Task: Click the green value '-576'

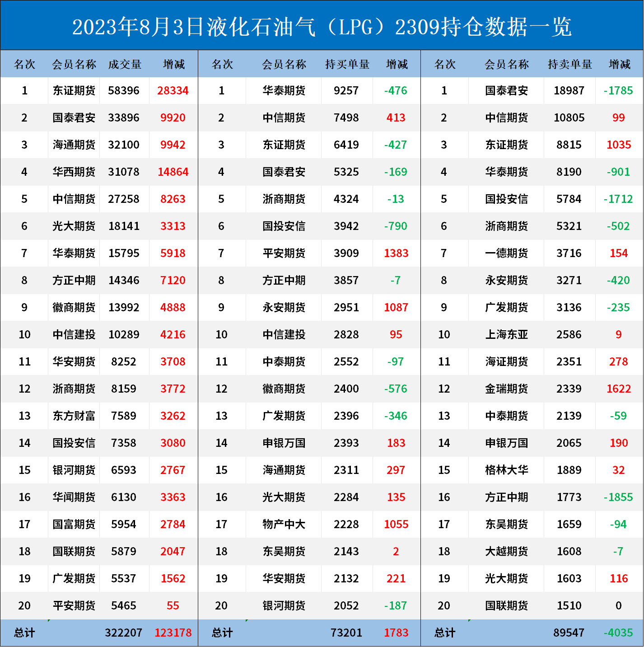Action: click(396, 389)
